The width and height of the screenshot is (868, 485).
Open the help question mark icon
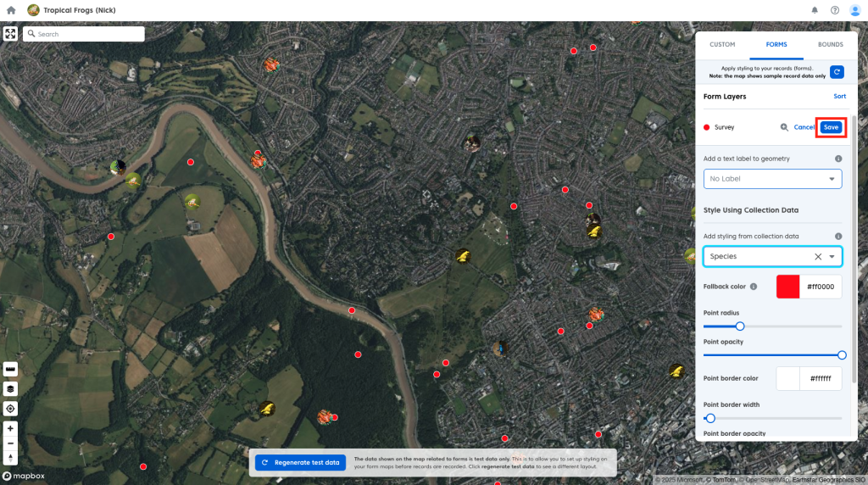click(835, 10)
